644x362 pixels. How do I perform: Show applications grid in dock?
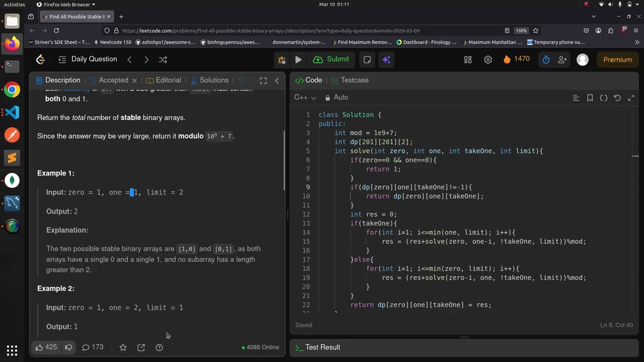tap(12, 350)
